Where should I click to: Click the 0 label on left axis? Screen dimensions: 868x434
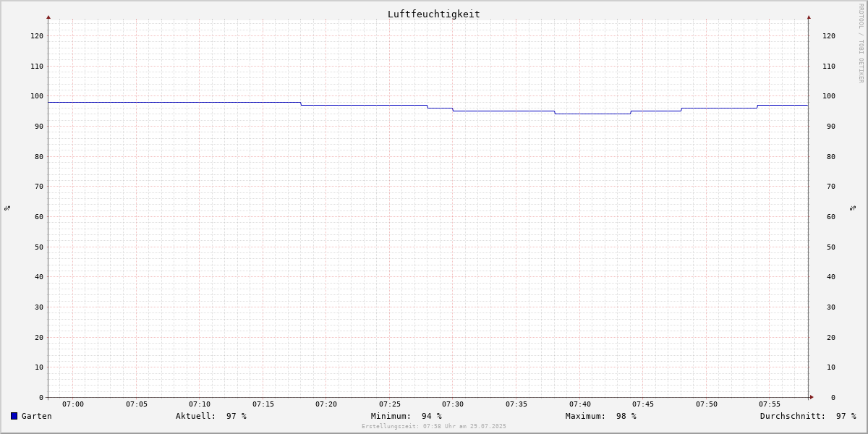(x=41, y=398)
